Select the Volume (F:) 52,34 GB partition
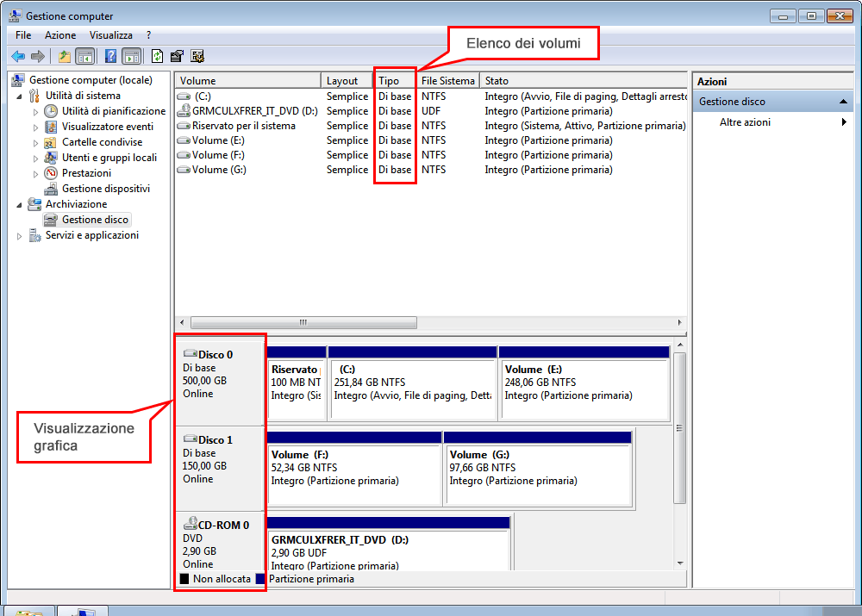This screenshot has width=862, height=616. point(354,469)
